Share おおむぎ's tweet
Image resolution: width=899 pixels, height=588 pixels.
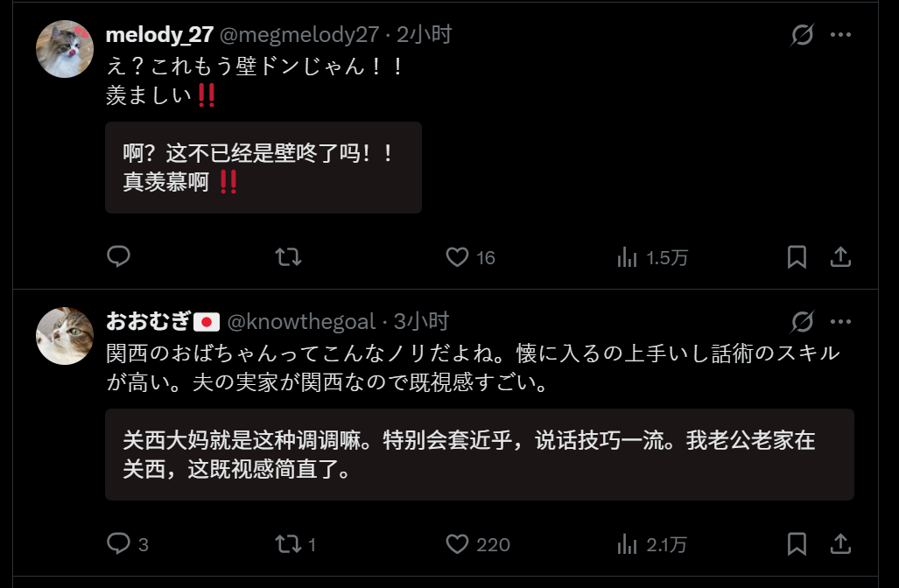click(840, 544)
